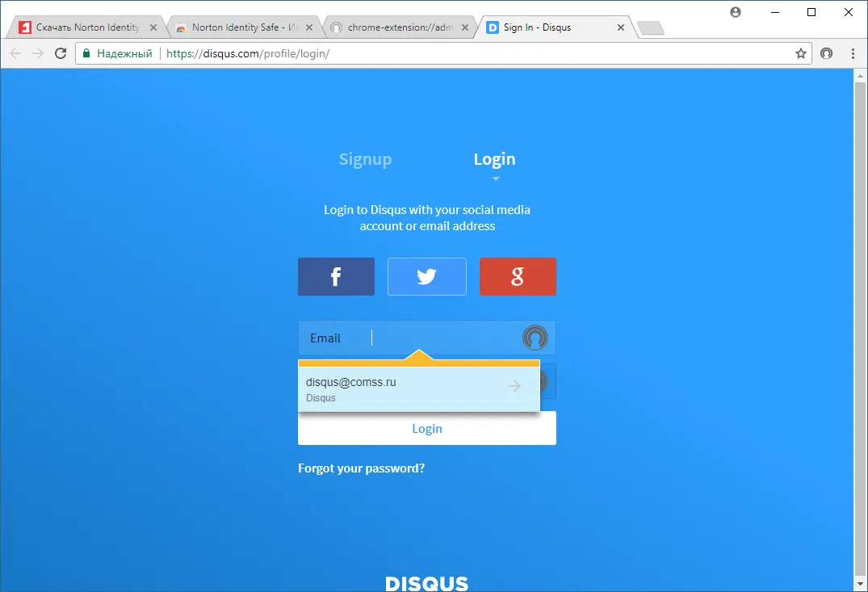This screenshot has height=592, width=868.
Task: Focus the Email input field
Action: tap(427, 338)
